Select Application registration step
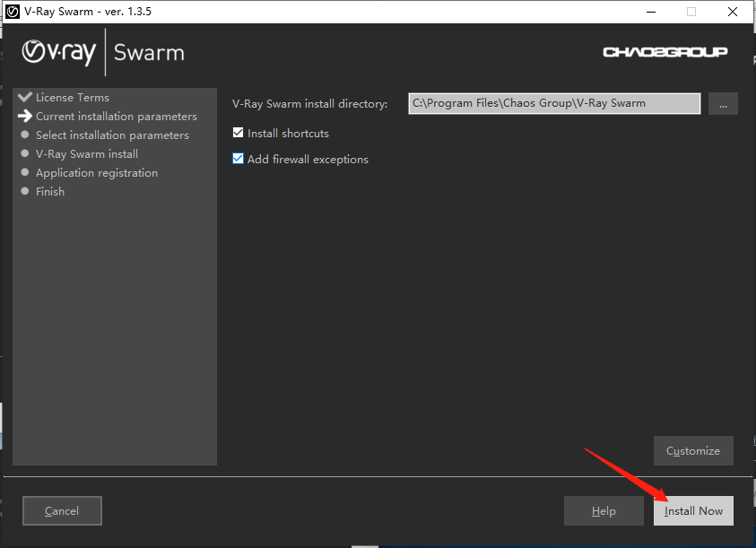 coord(97,173)
